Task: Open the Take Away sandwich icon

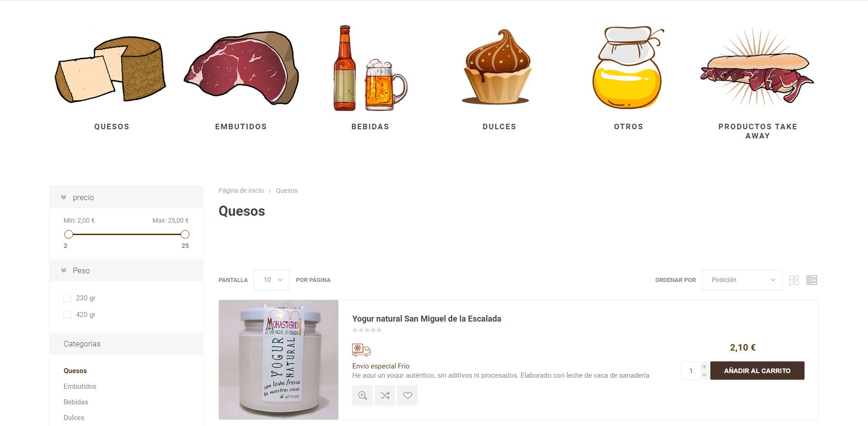Action: click(x=757, y=67)
